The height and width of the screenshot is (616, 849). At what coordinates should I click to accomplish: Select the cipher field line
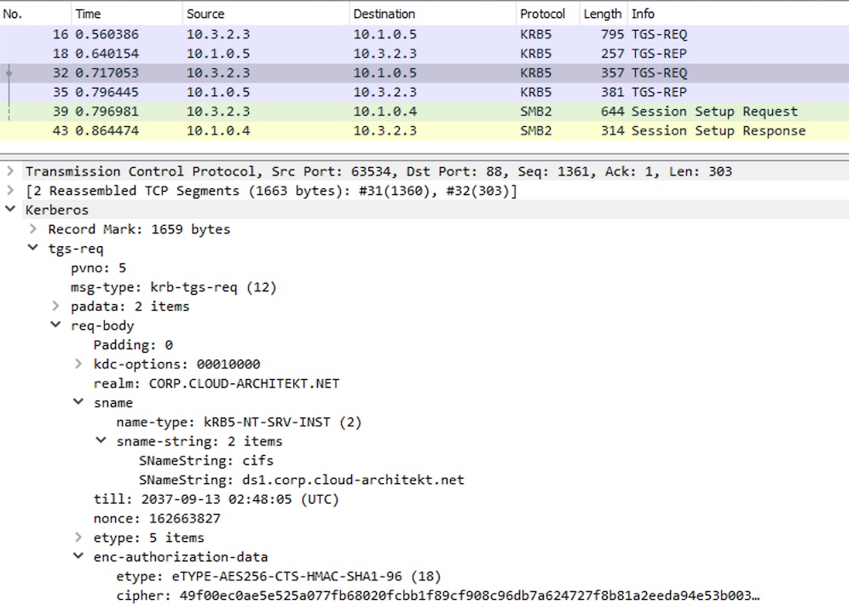437,596
